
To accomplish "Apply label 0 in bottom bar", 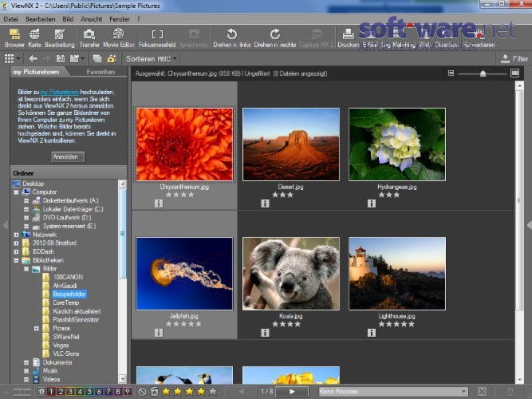I will click(41, 392).
